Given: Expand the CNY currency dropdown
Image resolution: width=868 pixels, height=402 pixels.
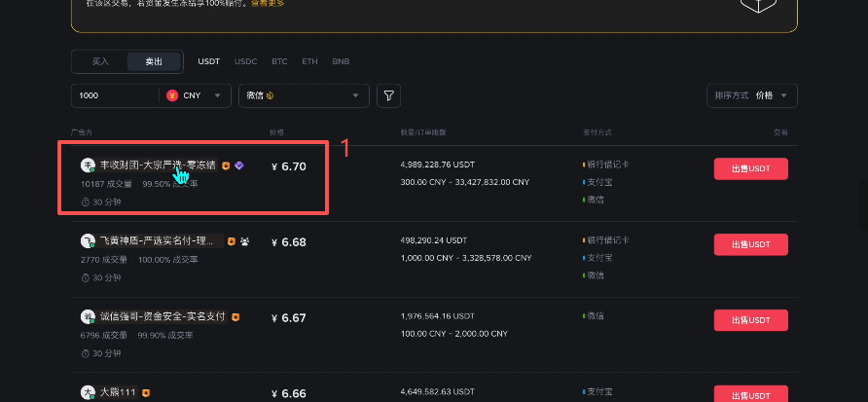Looking at the screenshot, I should click(x=195, y=95).
